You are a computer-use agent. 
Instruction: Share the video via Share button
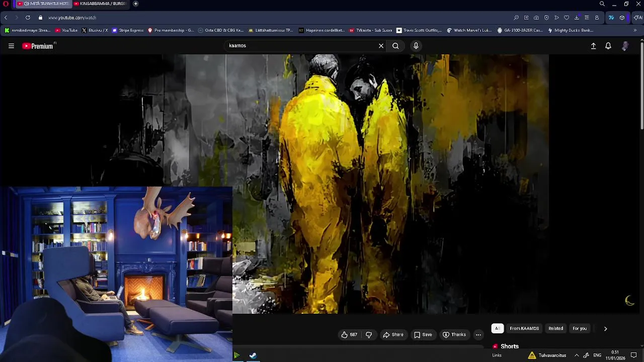[393, 335]
